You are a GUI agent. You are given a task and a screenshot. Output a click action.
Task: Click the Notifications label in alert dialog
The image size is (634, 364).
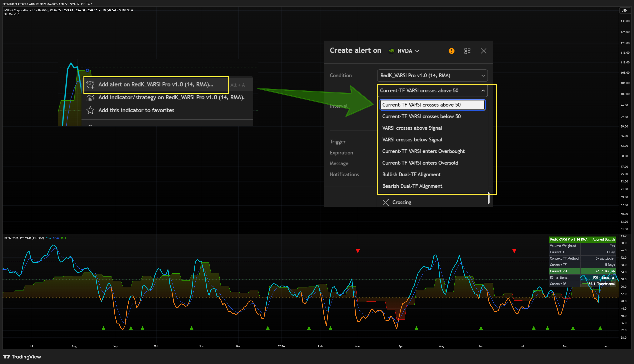(344, 174)
